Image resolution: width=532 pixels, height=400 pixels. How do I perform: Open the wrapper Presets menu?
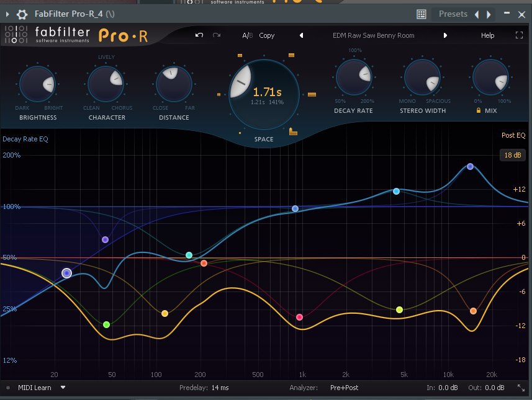coord(453,14)
